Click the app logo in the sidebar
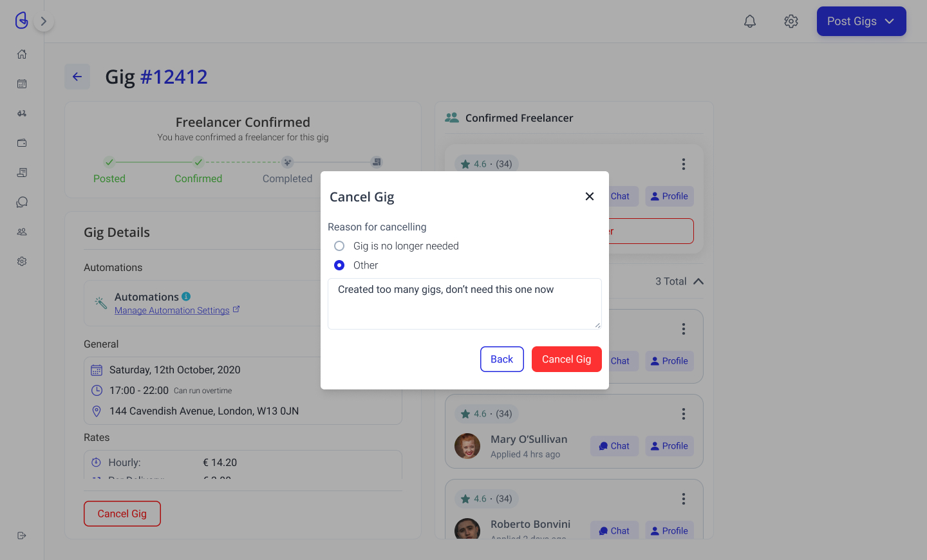The height and width of the screenshot is (560, 927). (22, 21)
